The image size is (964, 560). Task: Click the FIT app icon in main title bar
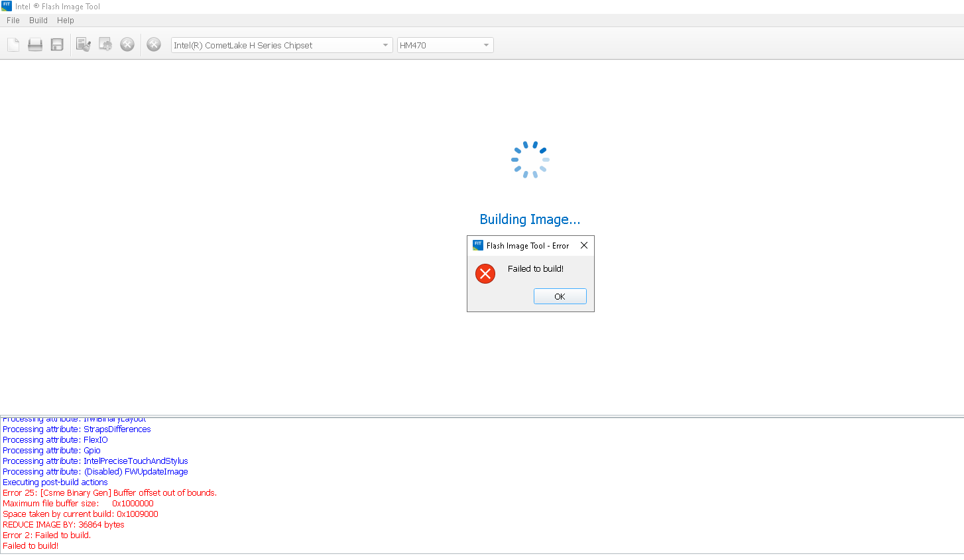(7, 6)
